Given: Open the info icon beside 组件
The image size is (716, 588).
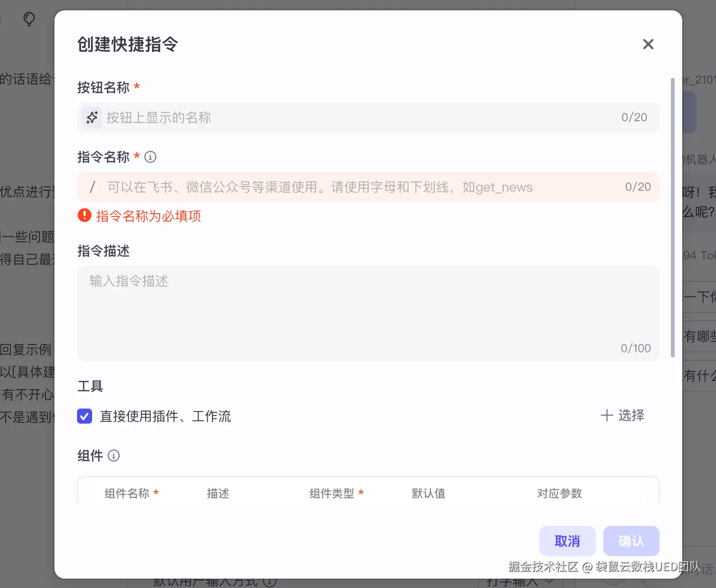Looking at the screenshot, I should point(114,456).
